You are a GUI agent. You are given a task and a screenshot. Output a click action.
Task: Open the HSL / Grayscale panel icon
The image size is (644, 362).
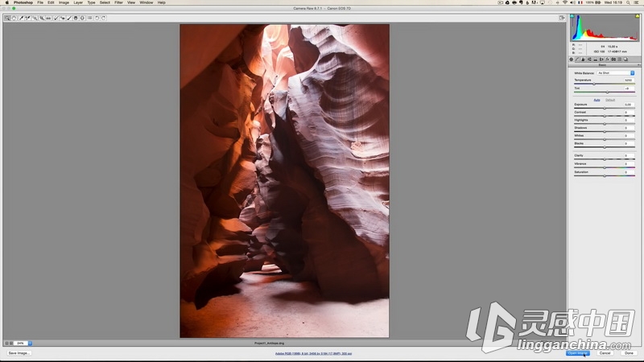589,60
